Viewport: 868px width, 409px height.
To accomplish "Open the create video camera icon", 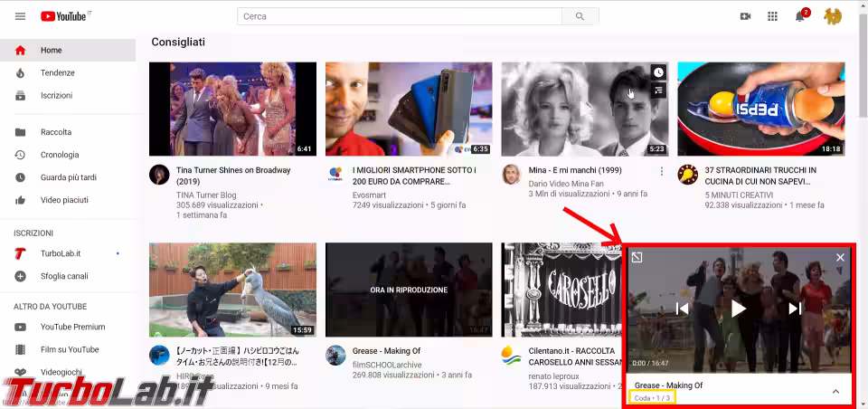I will pyautogui.click(x=745, y=16).
